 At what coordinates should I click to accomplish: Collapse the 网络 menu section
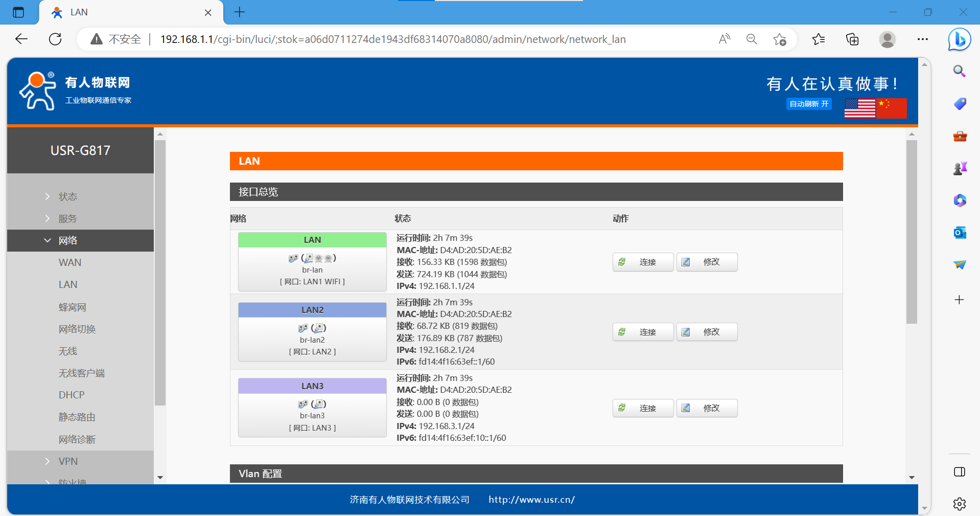click(x=67, y=241)
